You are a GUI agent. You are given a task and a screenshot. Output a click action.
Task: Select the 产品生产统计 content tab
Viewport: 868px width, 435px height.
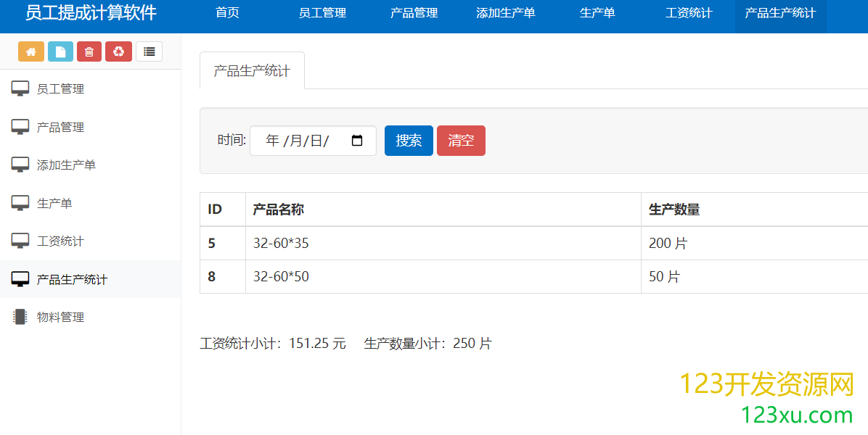(252, 71)
